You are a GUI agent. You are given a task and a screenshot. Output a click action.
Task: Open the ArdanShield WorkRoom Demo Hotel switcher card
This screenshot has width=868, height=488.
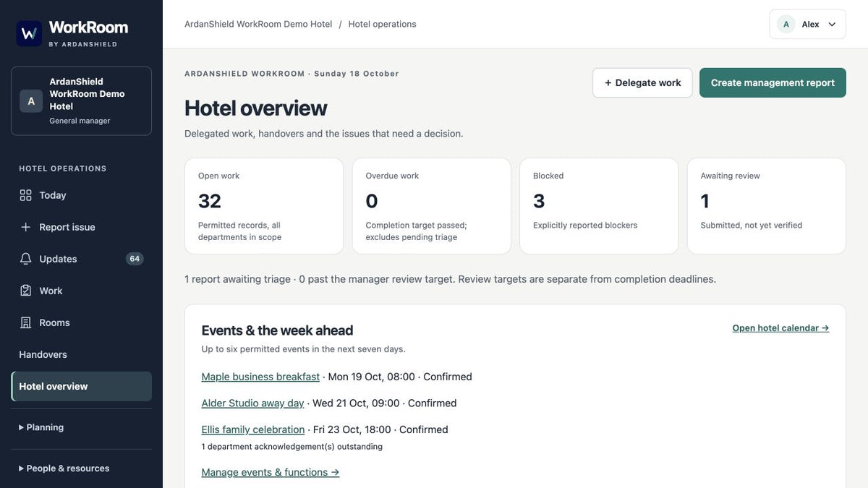81,101
